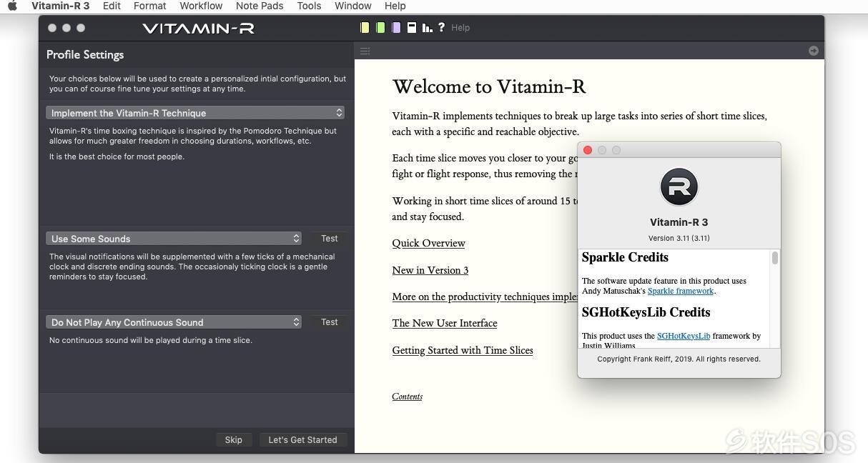Open the Window menu
The image size is (868, 463).
click(353, 6)
